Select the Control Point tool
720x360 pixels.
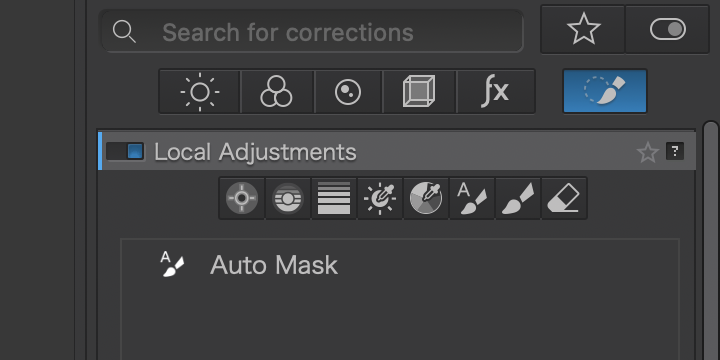point(242,198)
